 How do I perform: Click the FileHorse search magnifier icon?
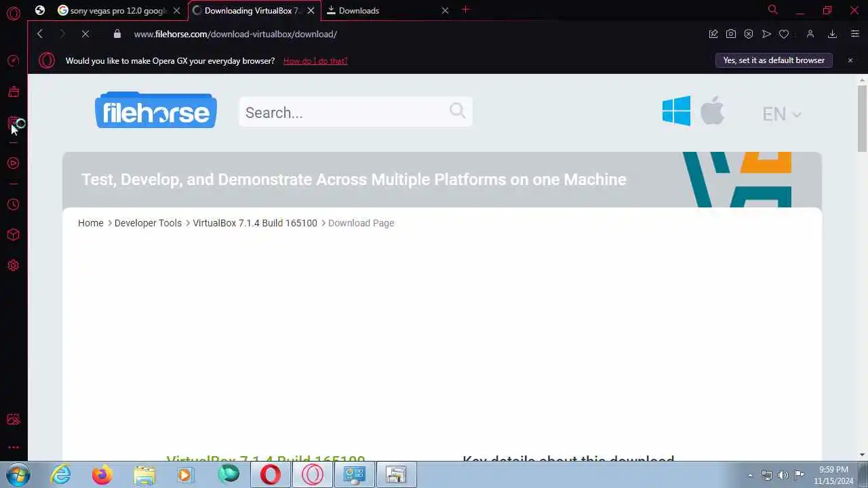coord(457,110)
